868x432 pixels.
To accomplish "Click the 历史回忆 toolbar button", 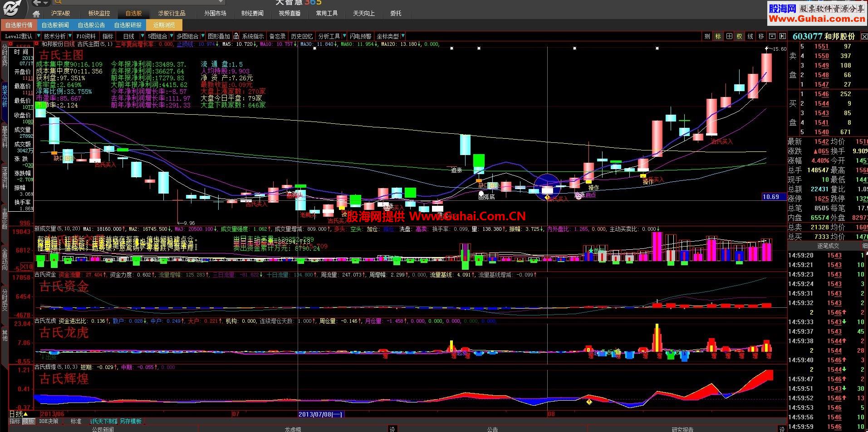I will (x=302, y=36).
